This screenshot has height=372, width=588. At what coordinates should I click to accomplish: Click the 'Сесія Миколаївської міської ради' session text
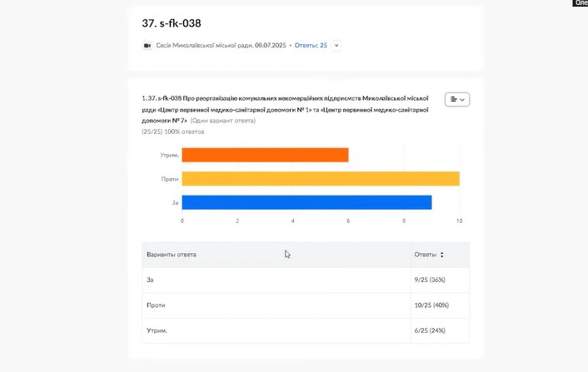[221, 45]
